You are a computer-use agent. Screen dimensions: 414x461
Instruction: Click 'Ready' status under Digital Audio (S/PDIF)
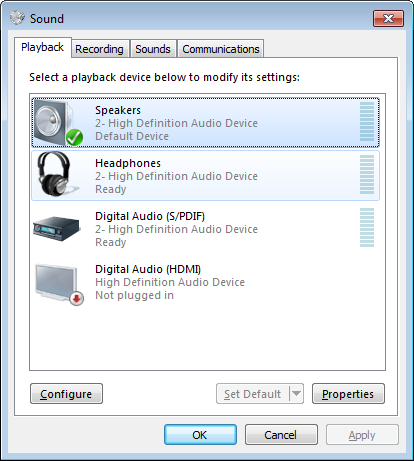[x=111, y=242]
